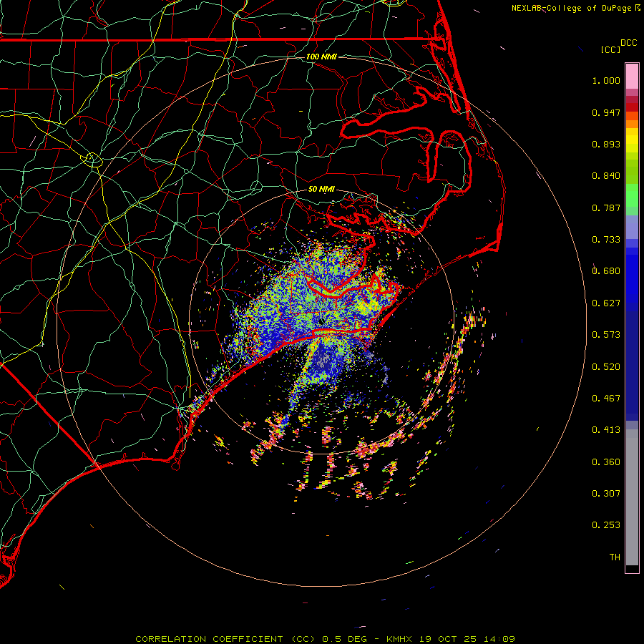Click the 0.840 color scale label
Image resolution: width=644 pixels, height=644 pixels.
(606, 176)
